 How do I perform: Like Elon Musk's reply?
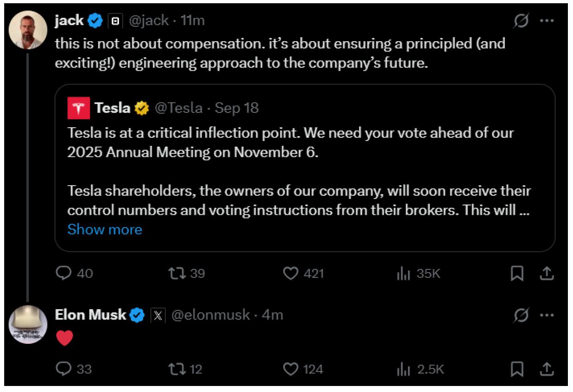pos(291,369)
